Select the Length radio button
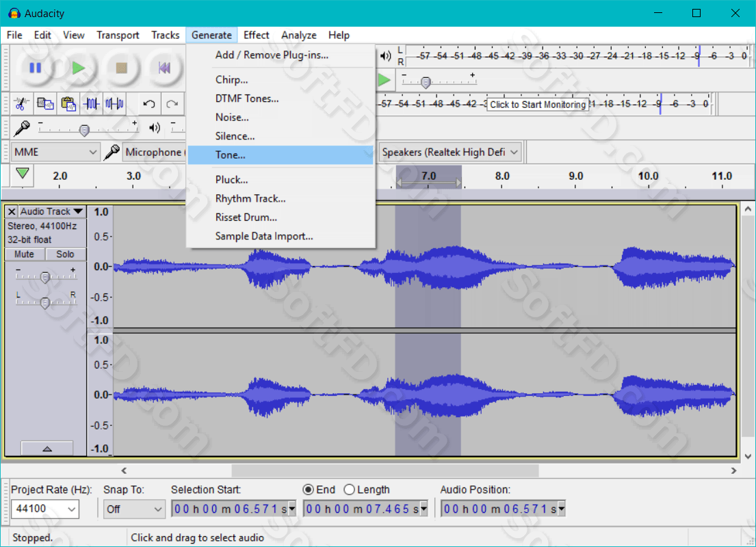Screen dimensions: 756x547 pos(350,490)
